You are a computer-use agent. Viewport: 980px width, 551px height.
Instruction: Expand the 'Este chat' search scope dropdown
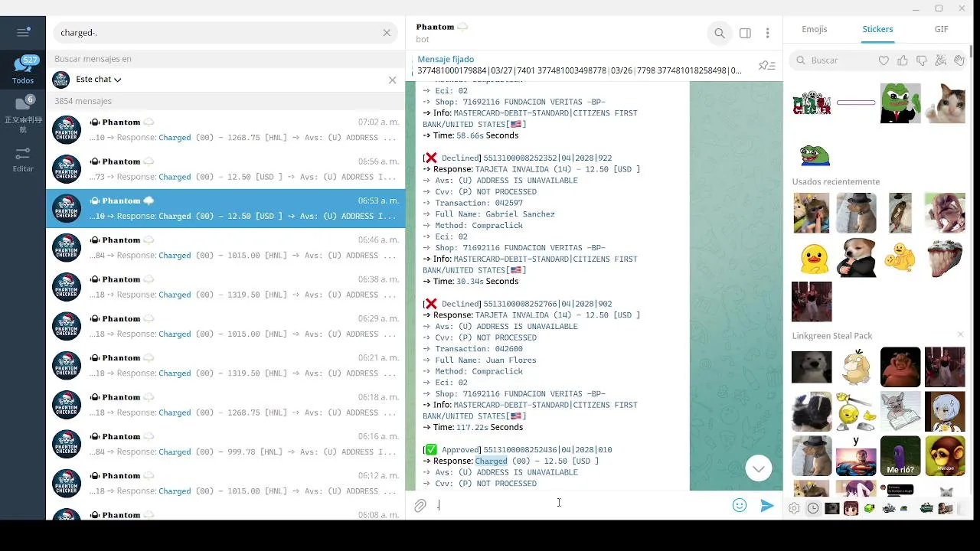click(99, 79)
